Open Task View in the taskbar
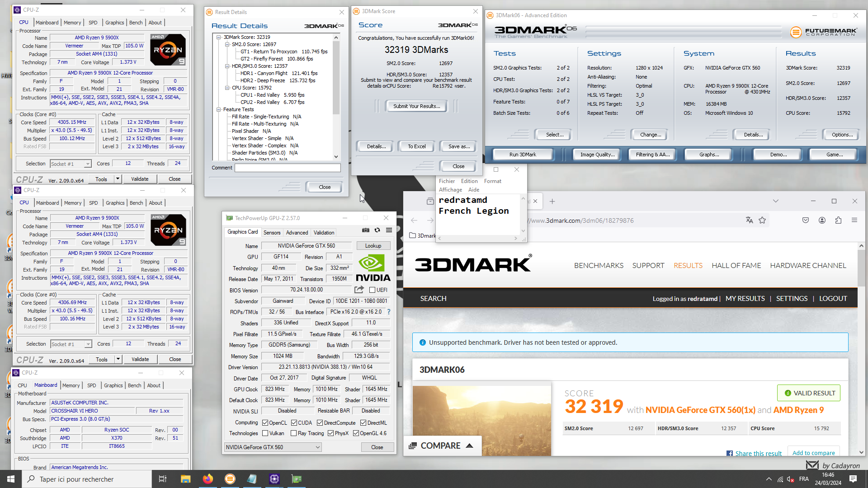868x488 pixels. coord(163,479)
